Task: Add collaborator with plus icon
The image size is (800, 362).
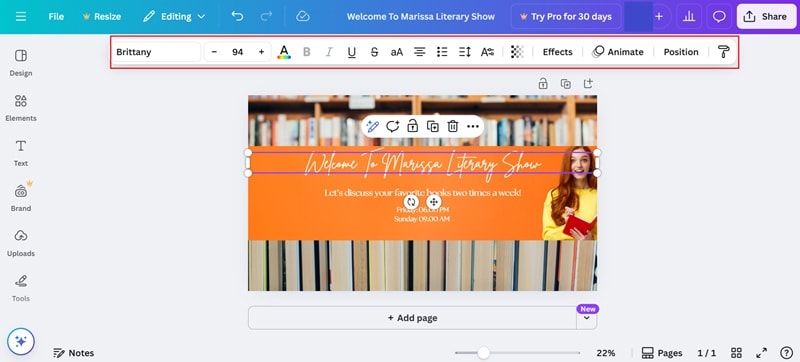Action: tap(659, 16)
